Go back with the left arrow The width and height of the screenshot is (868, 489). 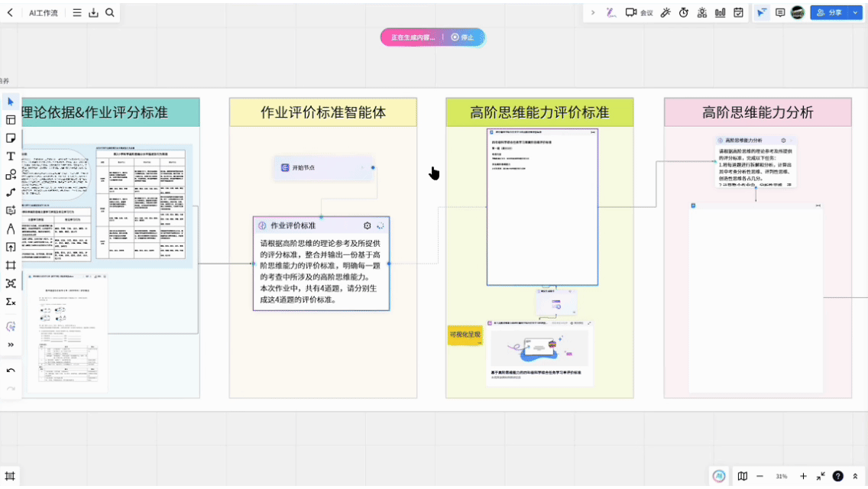point(10,12)
